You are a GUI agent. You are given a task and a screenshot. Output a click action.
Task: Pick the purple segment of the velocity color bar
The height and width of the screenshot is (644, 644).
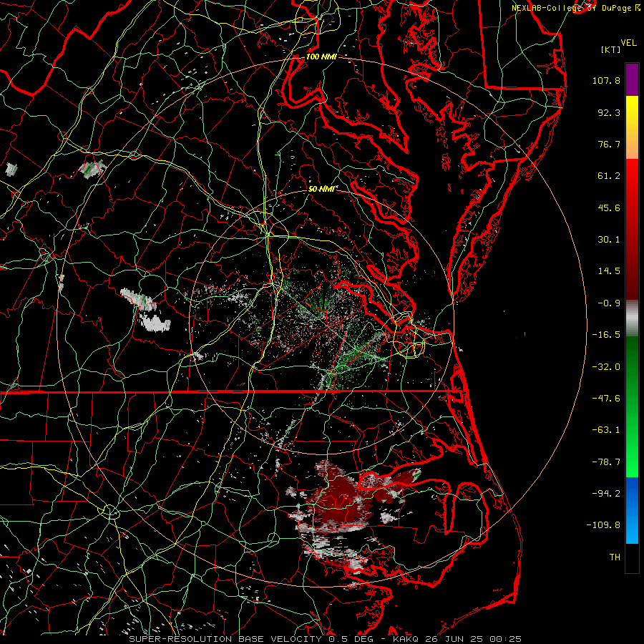632,79
